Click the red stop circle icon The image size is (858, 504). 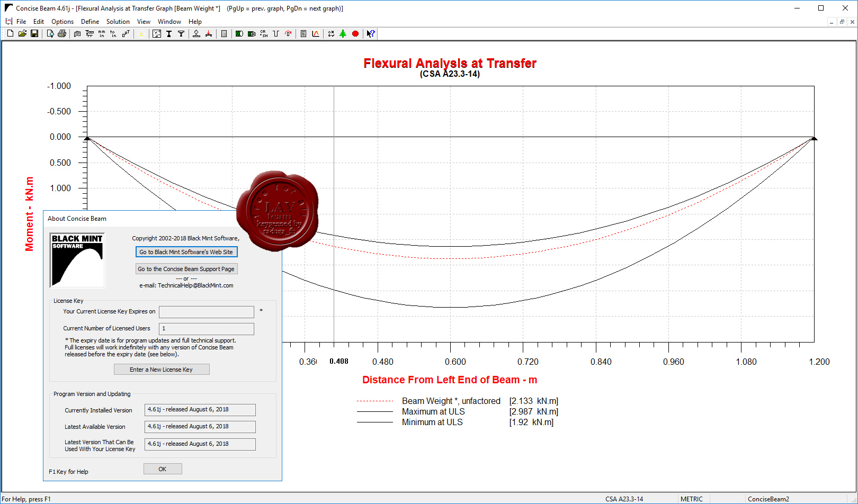pos(355,33)
